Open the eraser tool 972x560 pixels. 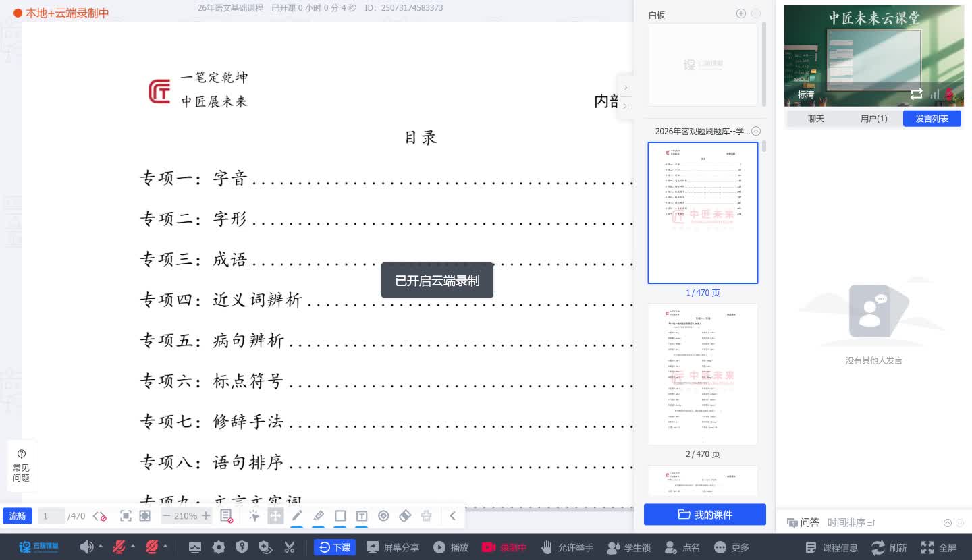pyautogui.click(x=405, y=515)
